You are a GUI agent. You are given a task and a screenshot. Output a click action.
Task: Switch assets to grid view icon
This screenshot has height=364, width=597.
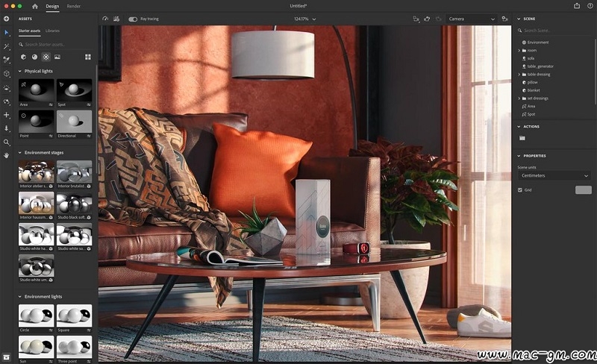tap(88, 57)
